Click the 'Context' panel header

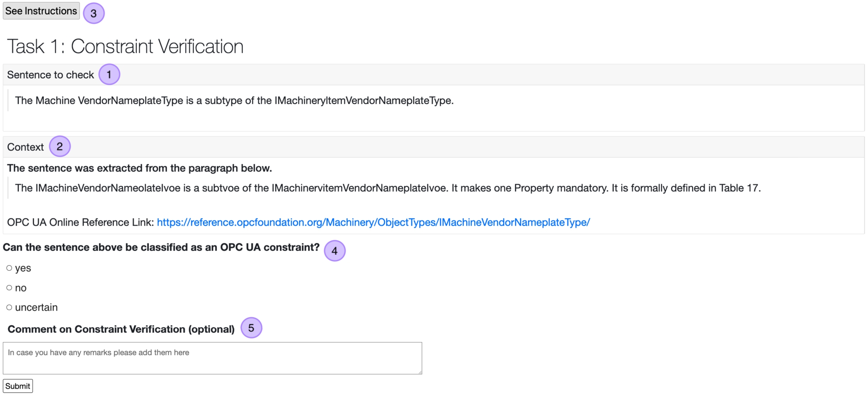[x=26, y=147]
